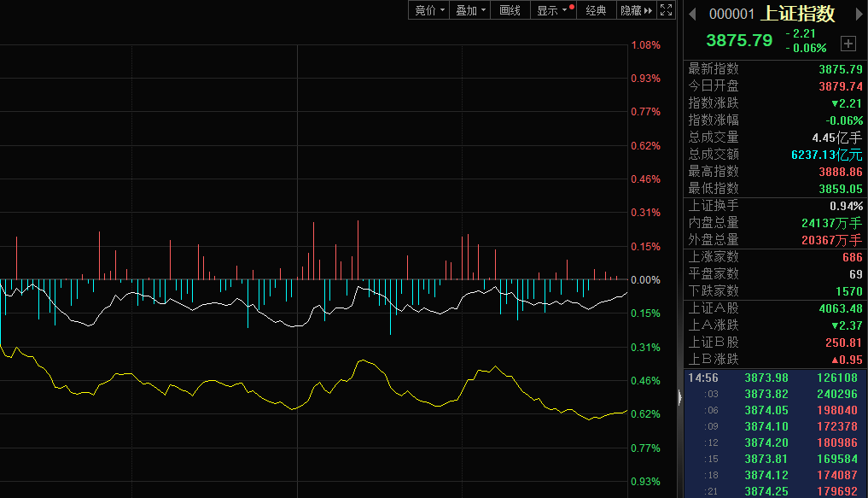Click the fullscreen expand icon in chart toolbar
Image resolution: width=868 pixels, height=498 pixels.
click(667, 10)
